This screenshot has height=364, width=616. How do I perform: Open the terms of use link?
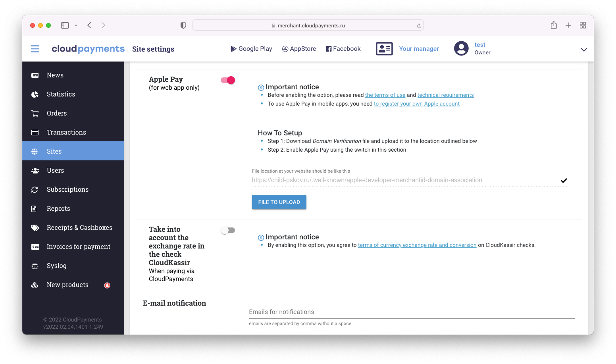[x=385, y=95]
